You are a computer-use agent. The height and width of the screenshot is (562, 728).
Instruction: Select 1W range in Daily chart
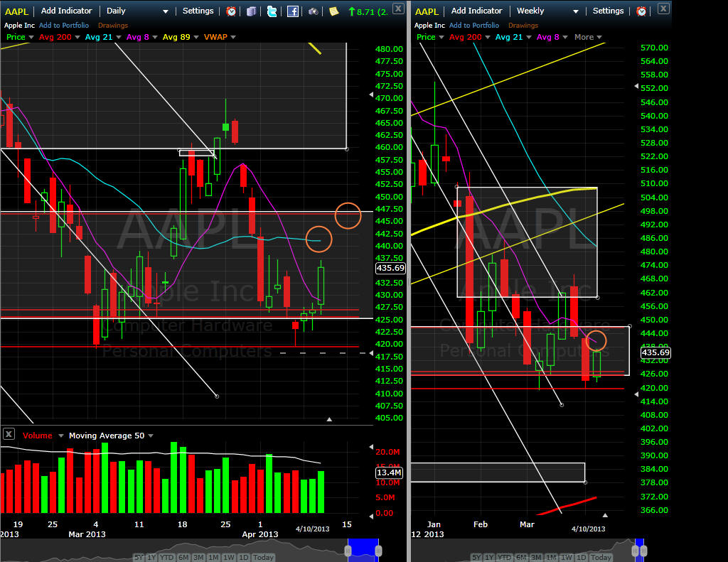pyautogui.click(x=228, y=557)
